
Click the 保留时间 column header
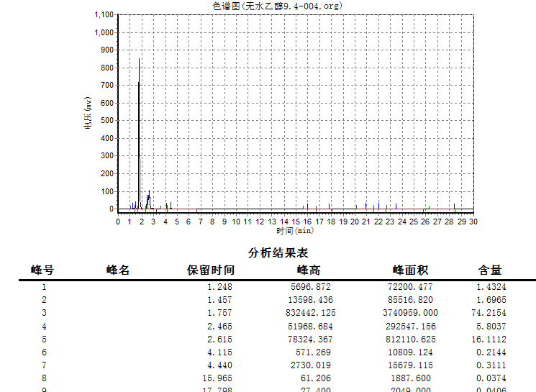(x=211, y=270)
